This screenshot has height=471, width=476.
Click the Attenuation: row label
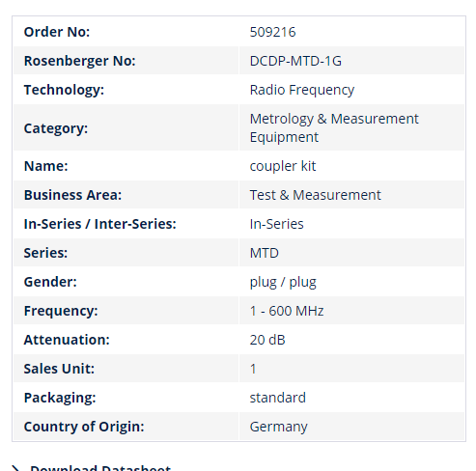pyautogui.click(x=67, y=340)
